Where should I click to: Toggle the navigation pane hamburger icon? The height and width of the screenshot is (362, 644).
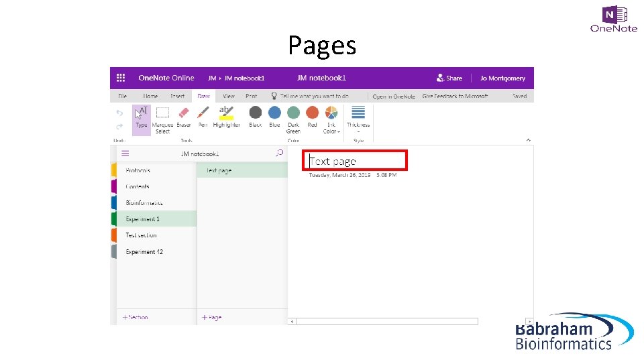[125, 154]
